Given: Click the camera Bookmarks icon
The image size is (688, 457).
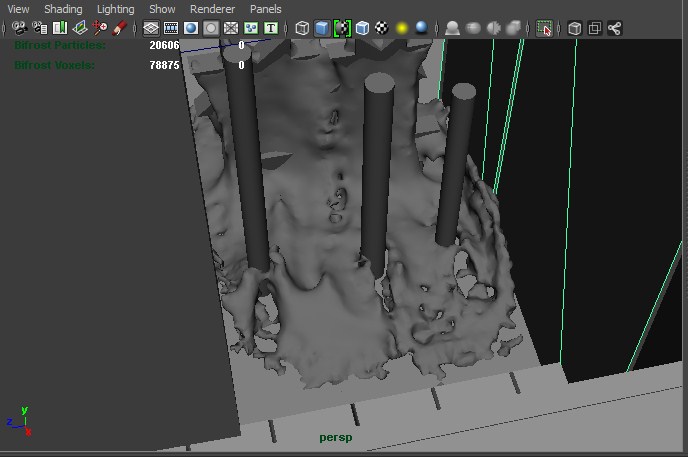Looking at the screenshot, I should [59, 28].
